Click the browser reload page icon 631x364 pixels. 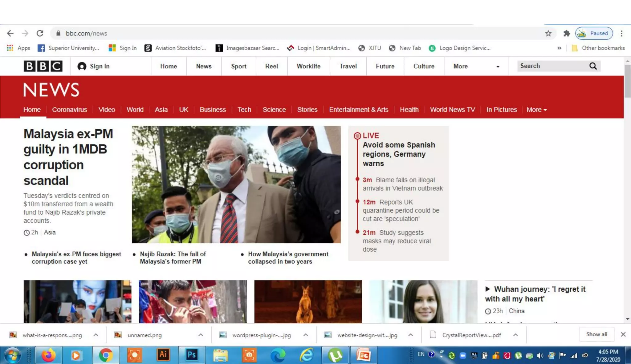(x=40, y=33)
